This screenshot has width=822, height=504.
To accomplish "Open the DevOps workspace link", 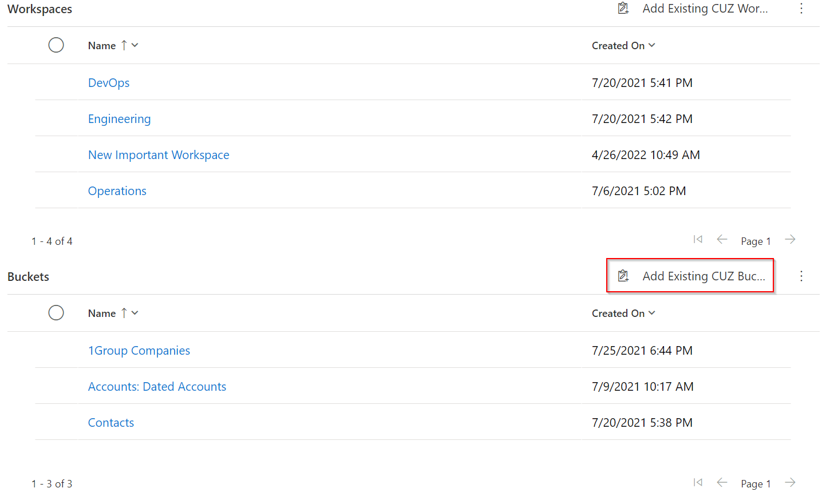I will coord(109,83).
